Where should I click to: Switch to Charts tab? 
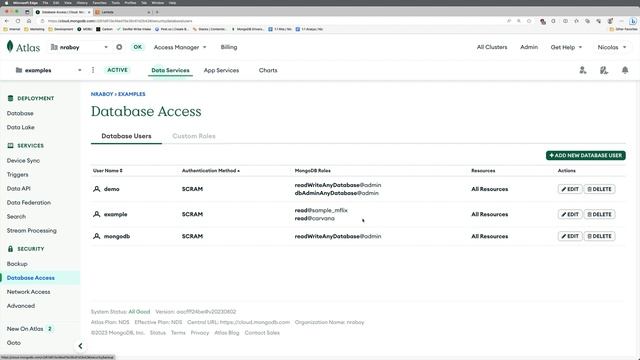268,70
